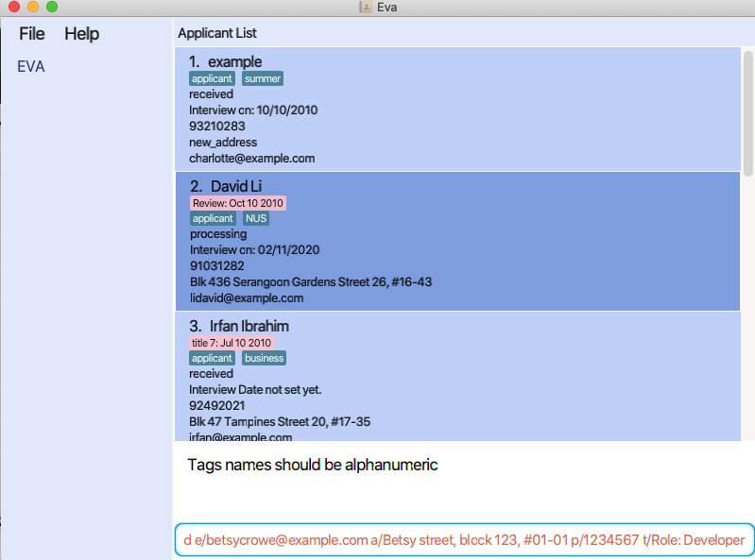Click the address Blk 47 Tampines Street 20
The height and width of the screenshot is (560, 755).
pos(280,422)
